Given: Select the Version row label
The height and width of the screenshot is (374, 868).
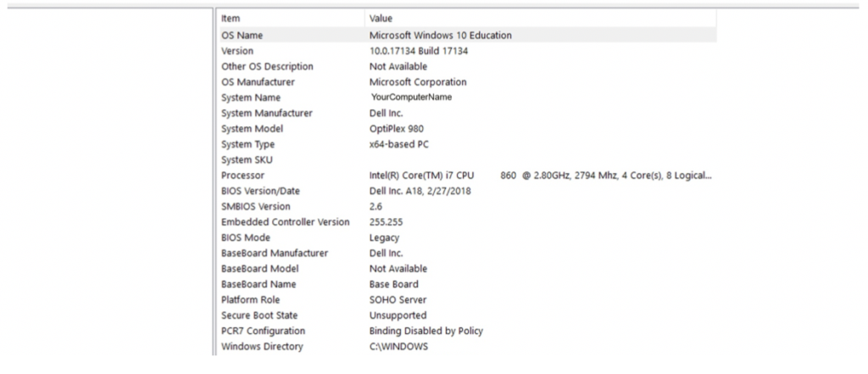Looking at the screenshot, I should 237,51.
